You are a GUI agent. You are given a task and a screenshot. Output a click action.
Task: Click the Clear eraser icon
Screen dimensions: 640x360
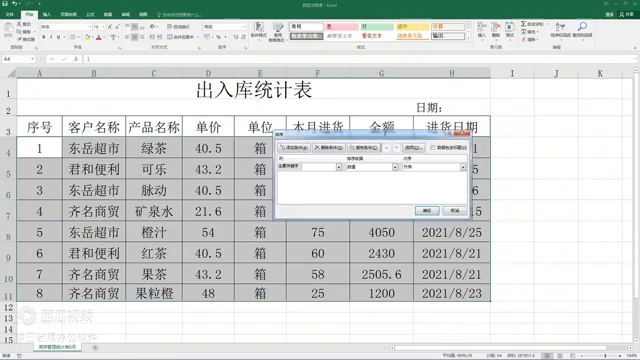tap(524, 40)
